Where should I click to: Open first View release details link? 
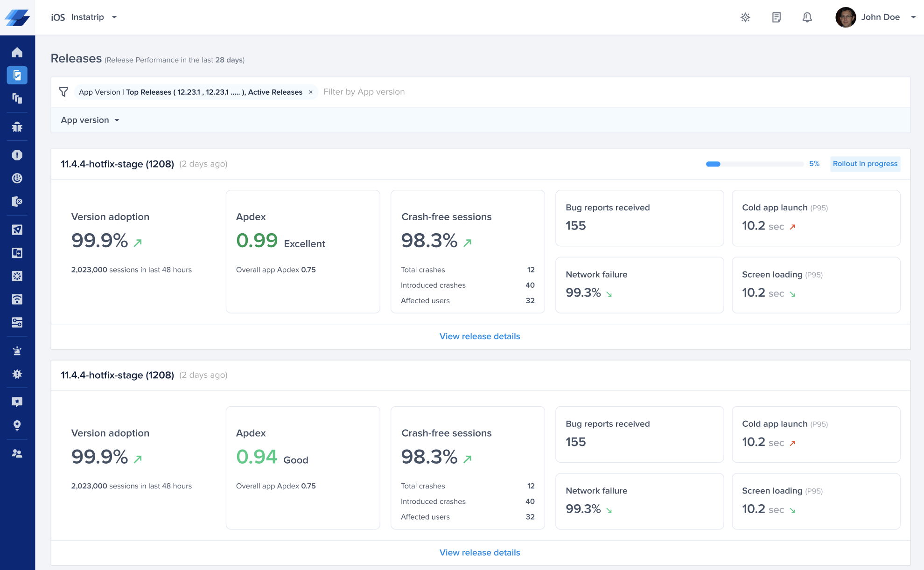click(479, 336)
